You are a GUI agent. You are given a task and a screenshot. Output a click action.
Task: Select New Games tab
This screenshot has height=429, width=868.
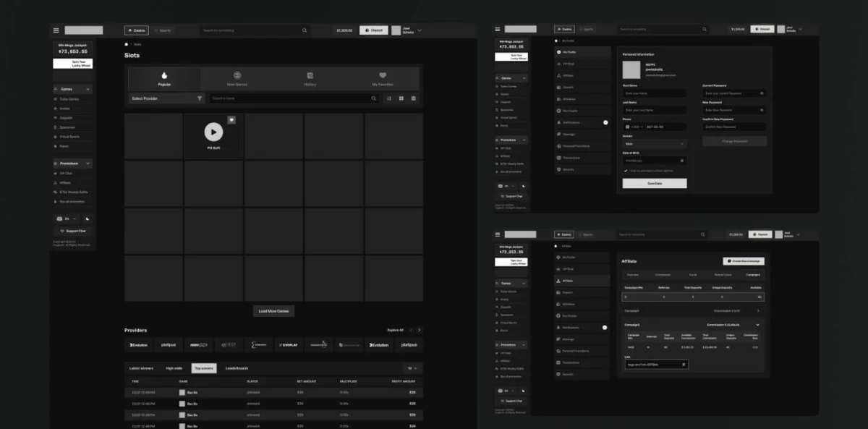point(237,79)
